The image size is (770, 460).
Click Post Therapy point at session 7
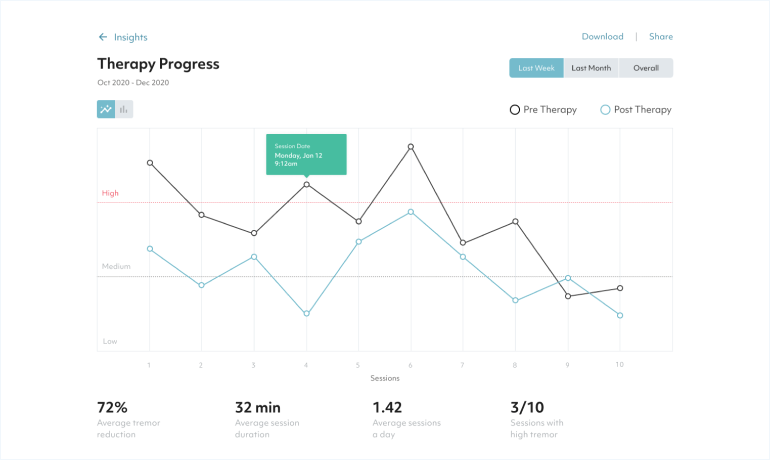[x=463, y=257]
